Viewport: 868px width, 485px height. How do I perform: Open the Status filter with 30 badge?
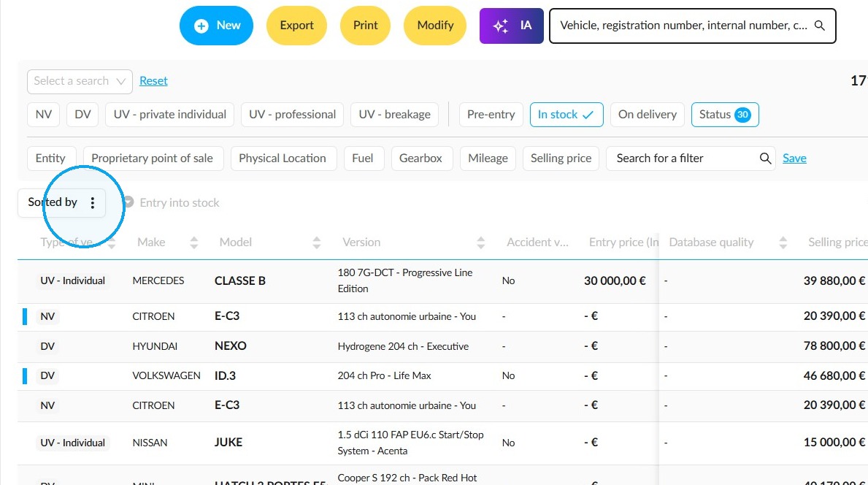tap(725, 115)
